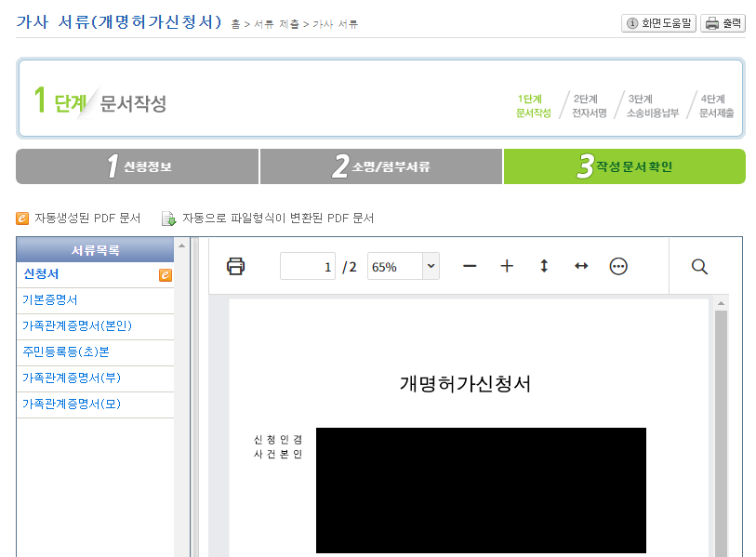Fit page to width horizontal arrow icon

pos(581,266)
